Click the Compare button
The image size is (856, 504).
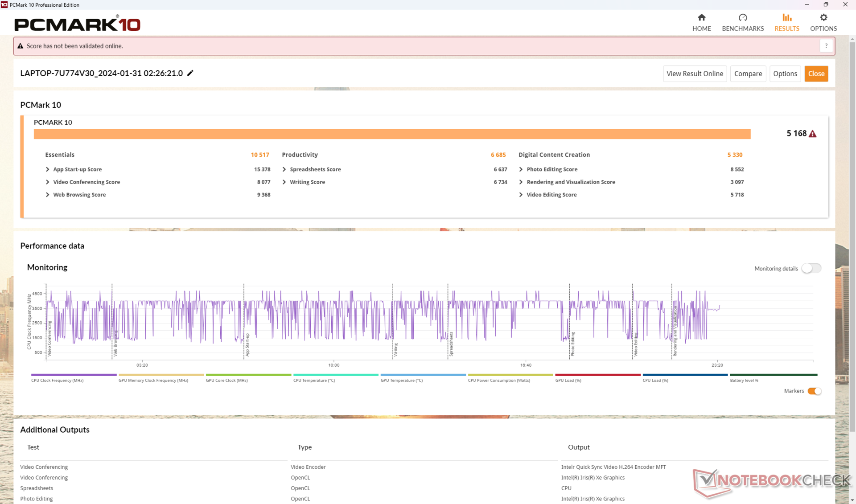748,74
